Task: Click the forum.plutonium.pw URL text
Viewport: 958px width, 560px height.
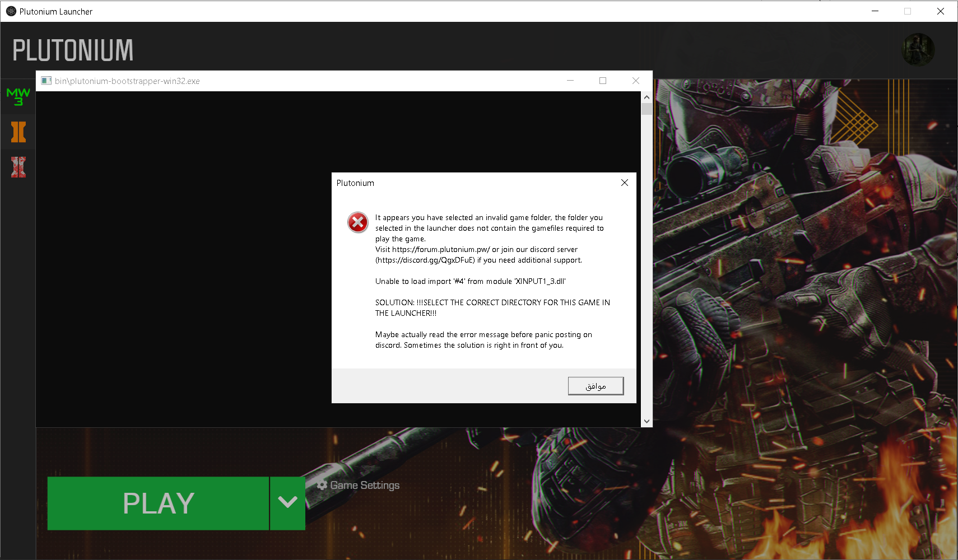Action: coord(441,249)
